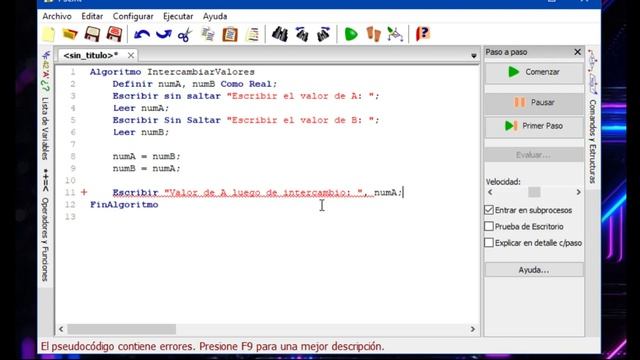The width and height of the screenshot is (640, 360).
Task: Open the Ejecutar menu
Action: pos(178,16)
